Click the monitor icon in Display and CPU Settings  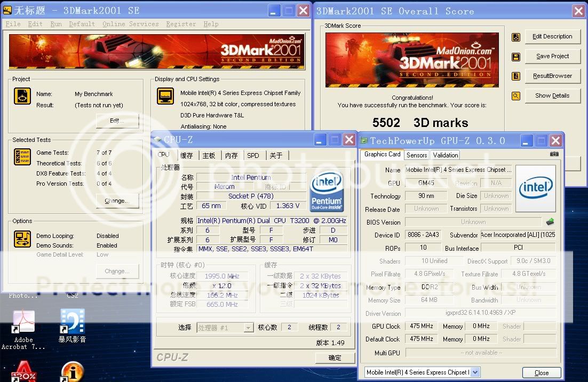[x=165, y=97]
